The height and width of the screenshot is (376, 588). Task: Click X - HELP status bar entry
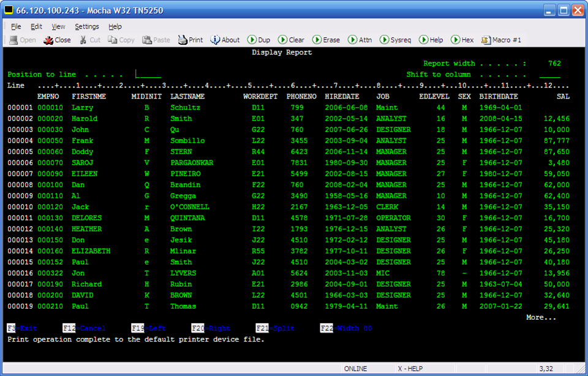(x=410, y=369)
